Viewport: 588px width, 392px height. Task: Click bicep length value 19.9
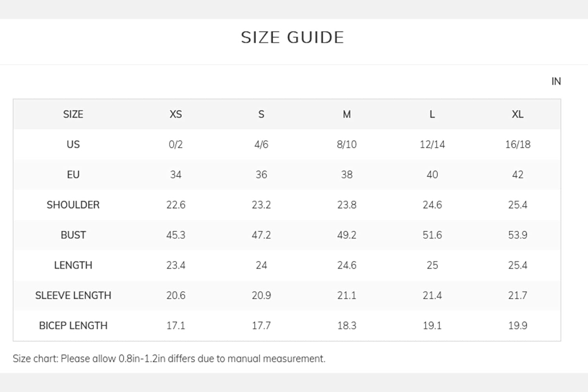(x=517, y=325)
